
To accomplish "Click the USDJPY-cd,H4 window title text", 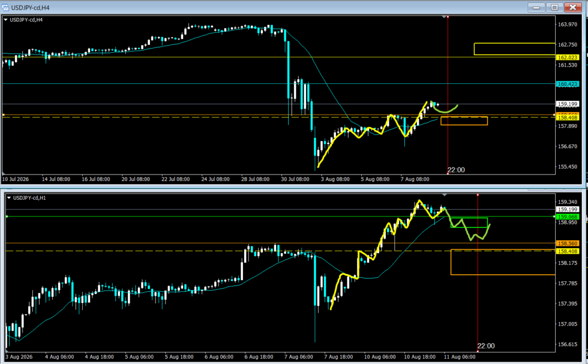I will tap(30, 7).
